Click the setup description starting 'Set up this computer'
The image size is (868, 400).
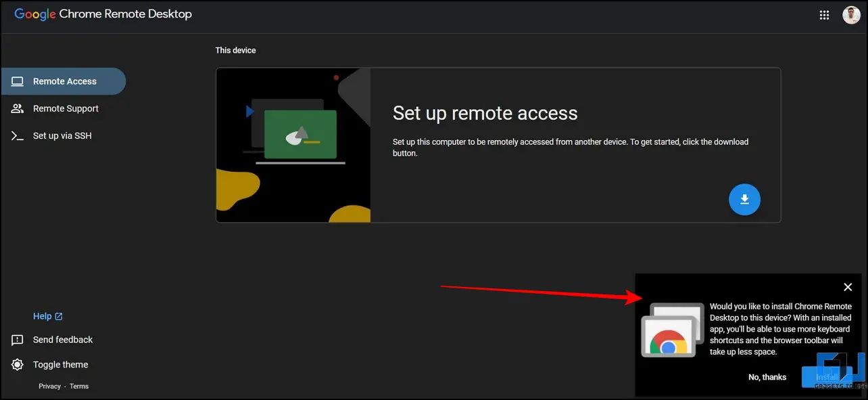pos(571,148)
